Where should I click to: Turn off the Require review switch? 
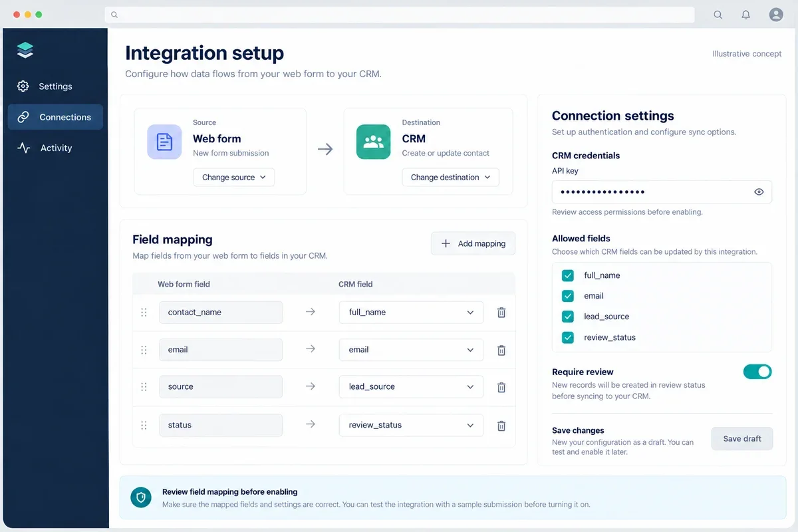click(757, 372)
